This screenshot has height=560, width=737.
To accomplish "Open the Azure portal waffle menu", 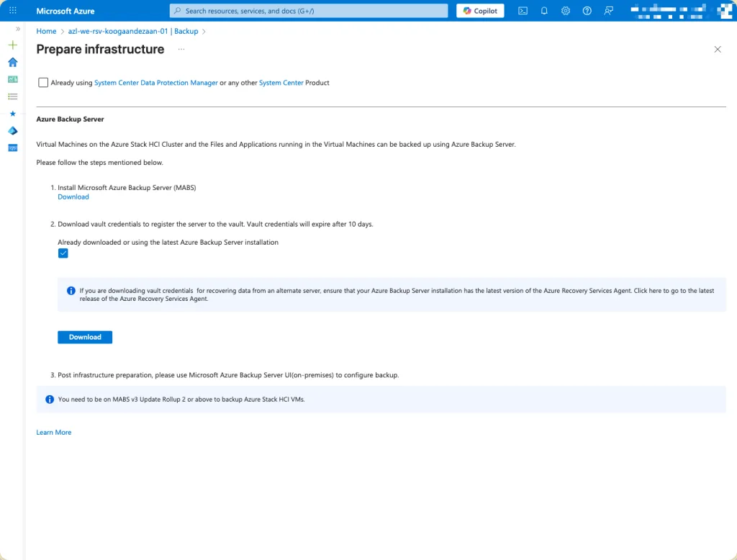I will point(12,11).
